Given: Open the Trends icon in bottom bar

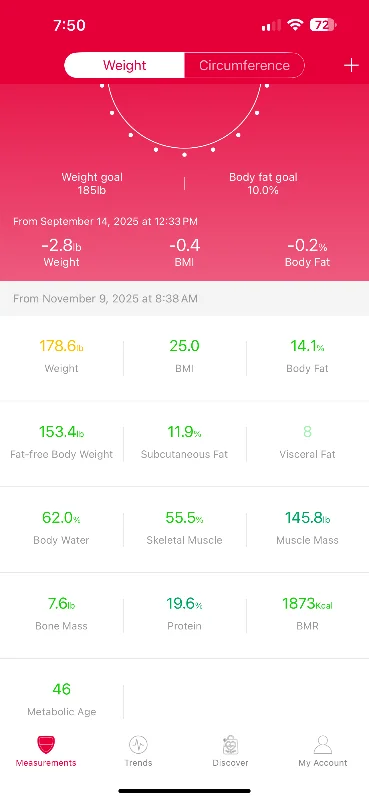Looking at the screenshot, I should (x=138, y=745).
